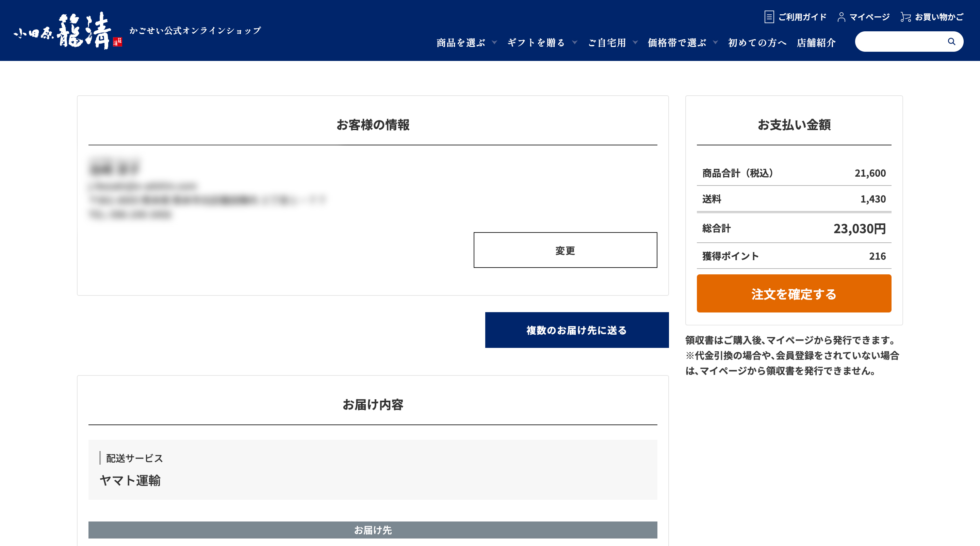The width and height of the screenshot is (980, 546).
Task: Click the マイページ person icon
Action: (x=841, y=17)
